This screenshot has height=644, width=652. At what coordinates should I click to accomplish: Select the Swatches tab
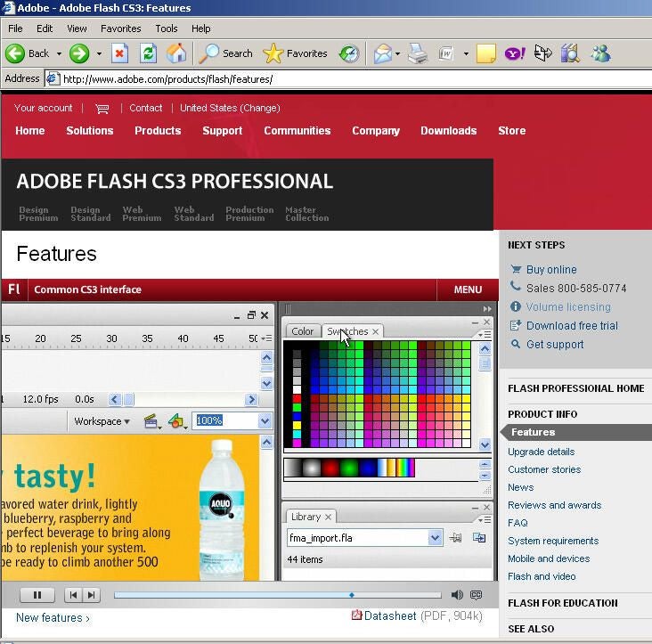pos(353,331)
